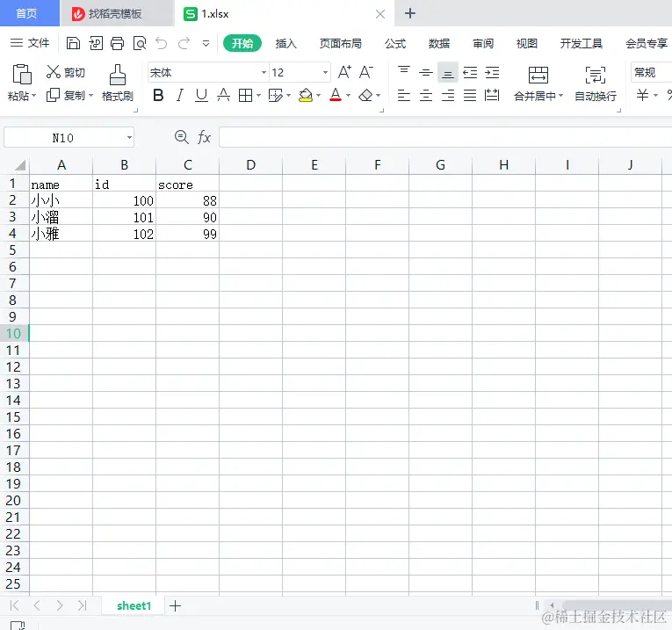This screenshot has width=672, height=630.
Task: Switch to the 页面布局 ribbon tab
Action: coord(341,43)
